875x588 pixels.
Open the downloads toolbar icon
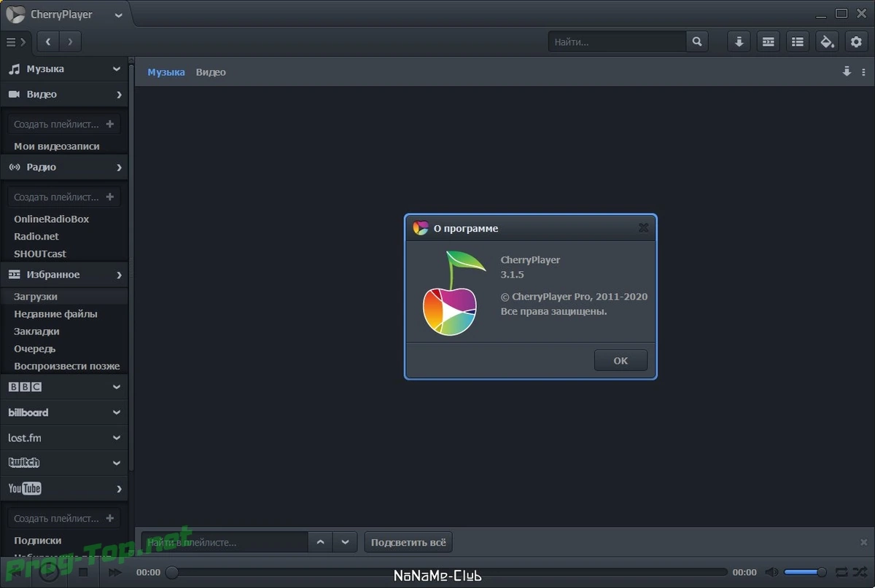[739, 42]
